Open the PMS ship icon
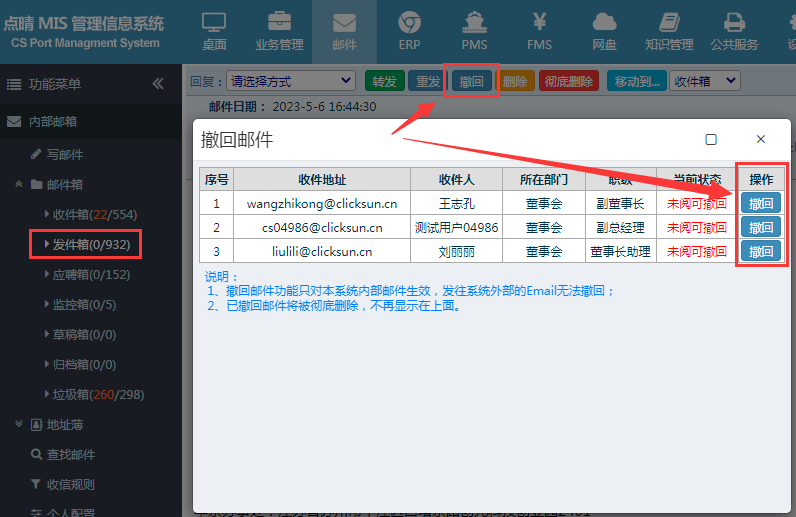The image size is (796, 517). click(x=474, y=31)
